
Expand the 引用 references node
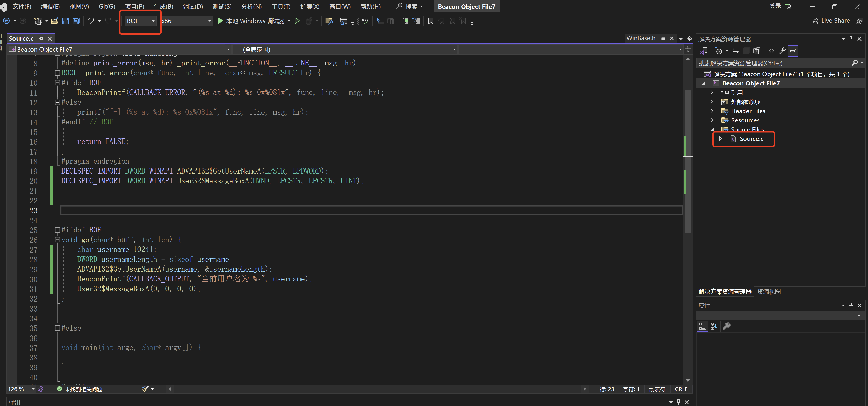coord(712,92)
